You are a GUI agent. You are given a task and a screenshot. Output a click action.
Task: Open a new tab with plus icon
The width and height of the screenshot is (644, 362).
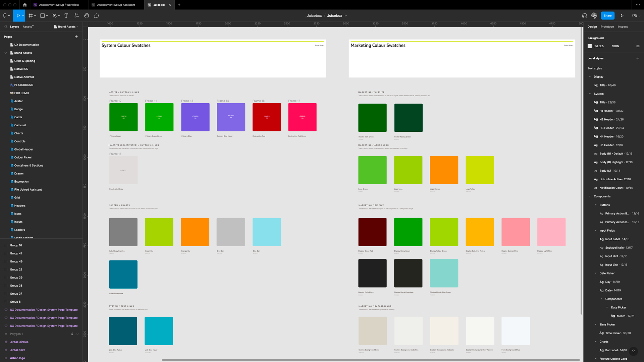(x=179, y=5)
